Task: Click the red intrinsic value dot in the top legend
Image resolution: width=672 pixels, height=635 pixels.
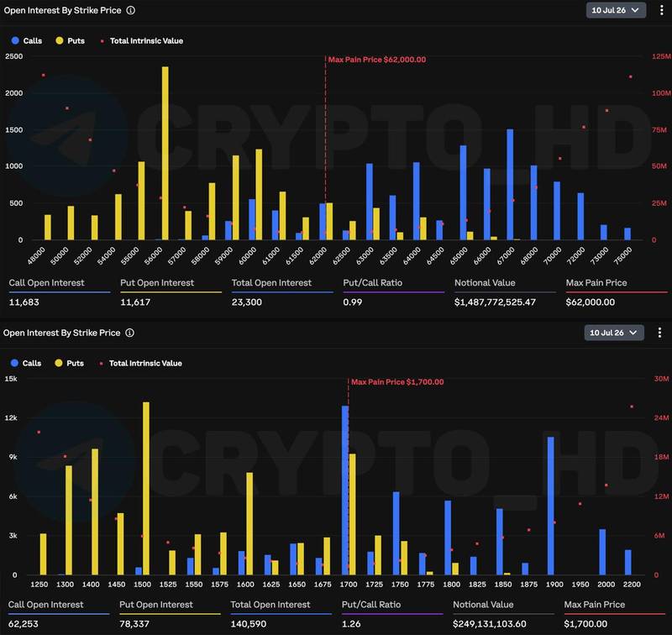Action: pos(102,41)
